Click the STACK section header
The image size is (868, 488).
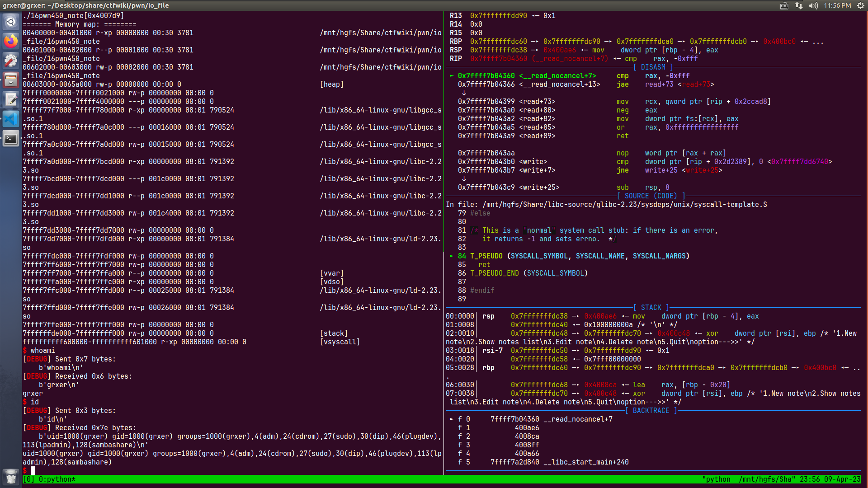click(x=651, y=308)
